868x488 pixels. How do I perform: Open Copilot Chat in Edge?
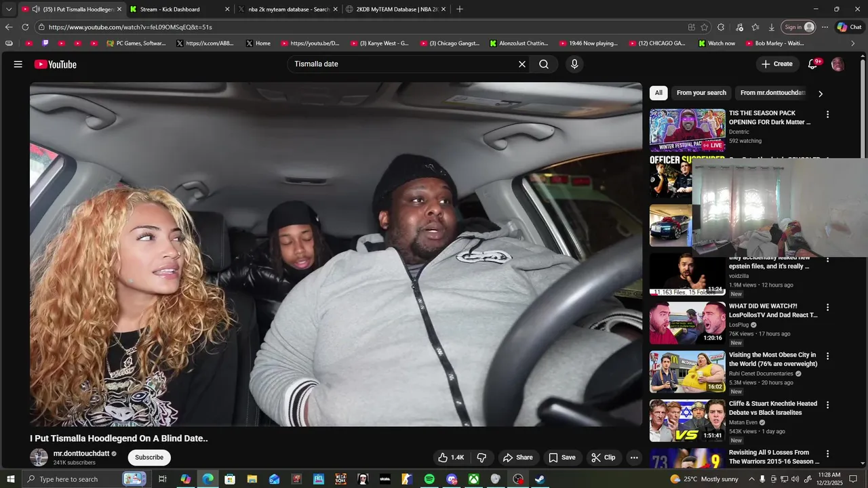[x=850, y=27]
